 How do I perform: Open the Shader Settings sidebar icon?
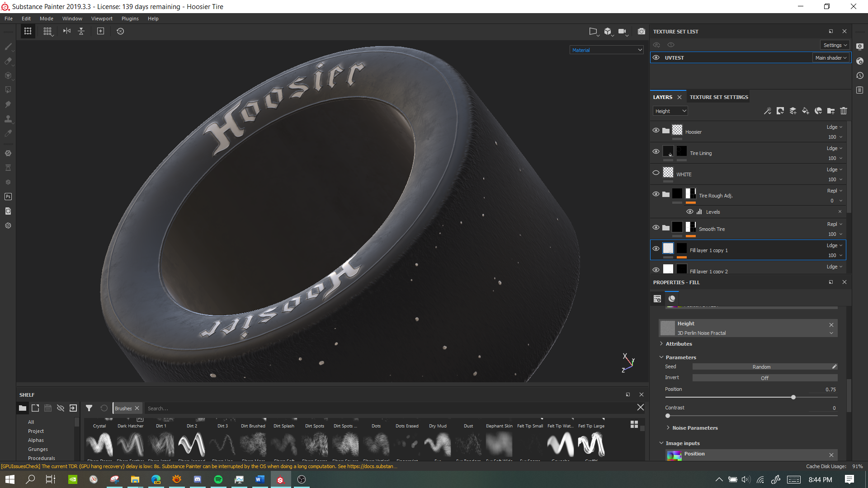point(860,61)
